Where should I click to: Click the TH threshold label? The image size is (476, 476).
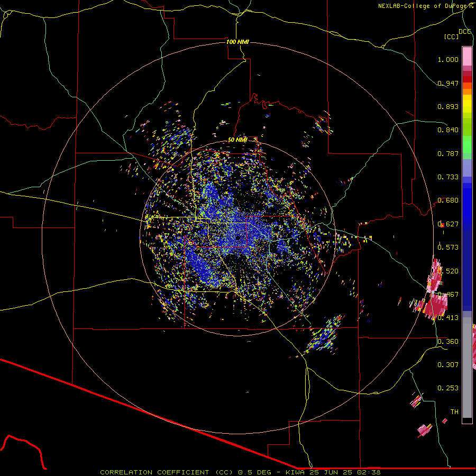pyautogui.click(x=454, y=412)
